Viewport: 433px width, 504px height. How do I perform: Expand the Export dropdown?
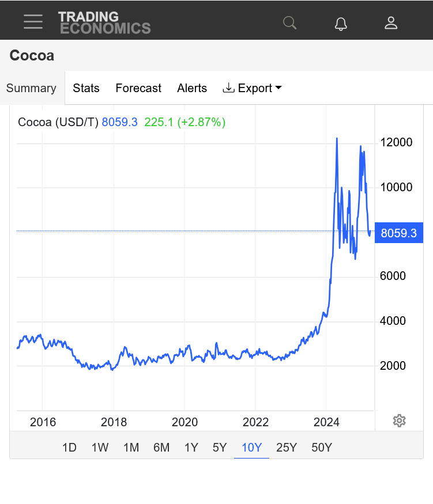pos(252,88)
